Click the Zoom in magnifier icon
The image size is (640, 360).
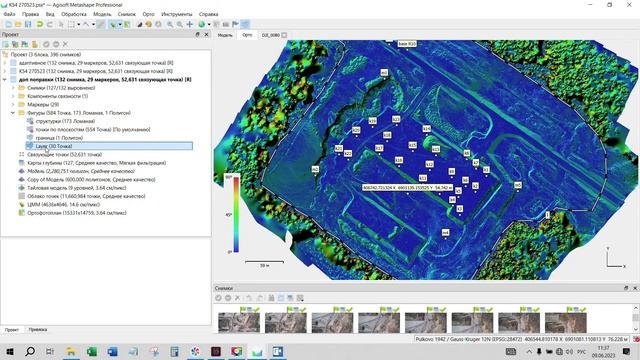pos(170,24)
